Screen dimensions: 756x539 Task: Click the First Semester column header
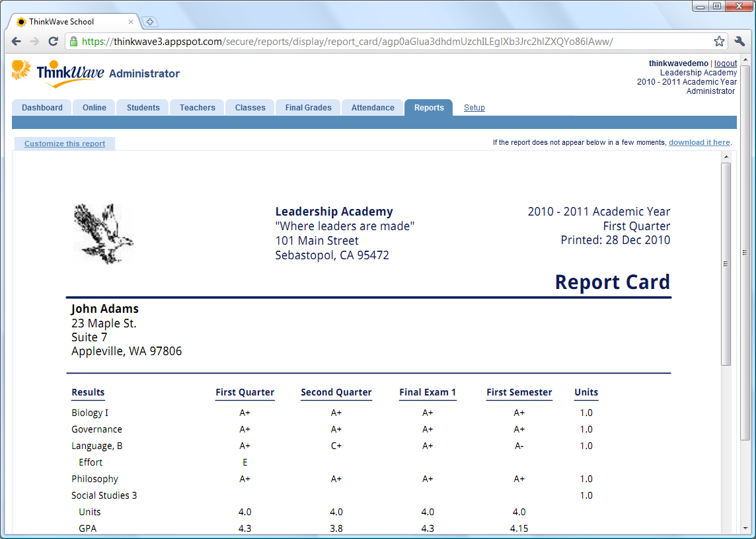tap(519, 392)
